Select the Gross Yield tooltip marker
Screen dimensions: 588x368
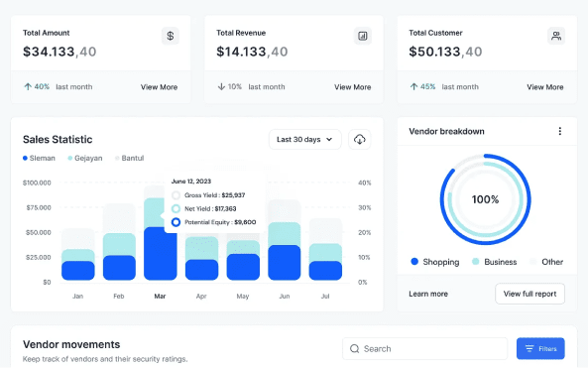pos(176,195)
